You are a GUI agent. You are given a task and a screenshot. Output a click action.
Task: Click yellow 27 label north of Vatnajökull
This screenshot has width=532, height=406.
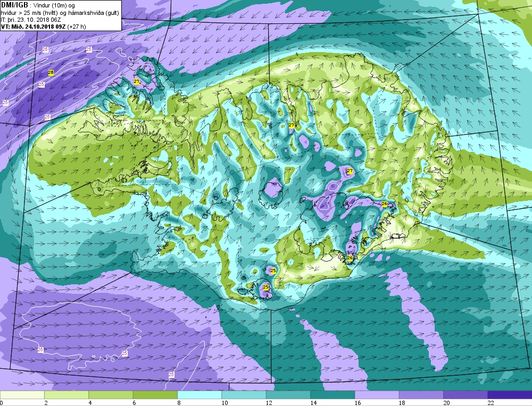(350, 171)
